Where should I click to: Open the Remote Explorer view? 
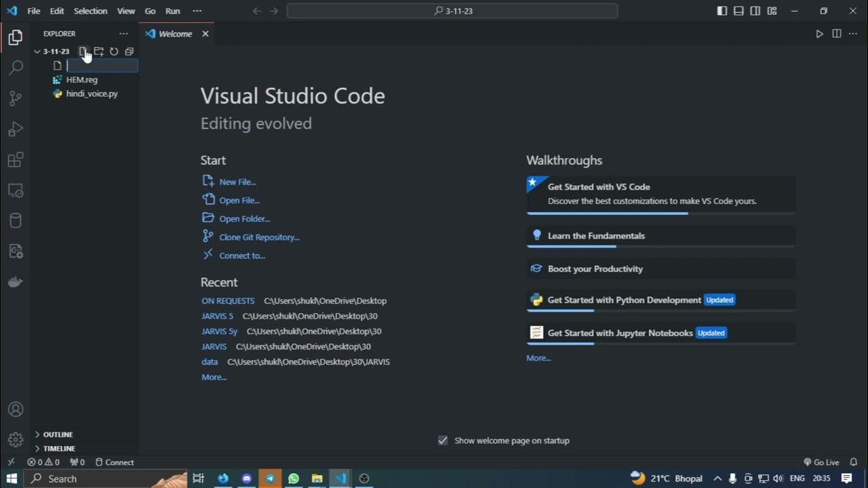coord(15,190)
